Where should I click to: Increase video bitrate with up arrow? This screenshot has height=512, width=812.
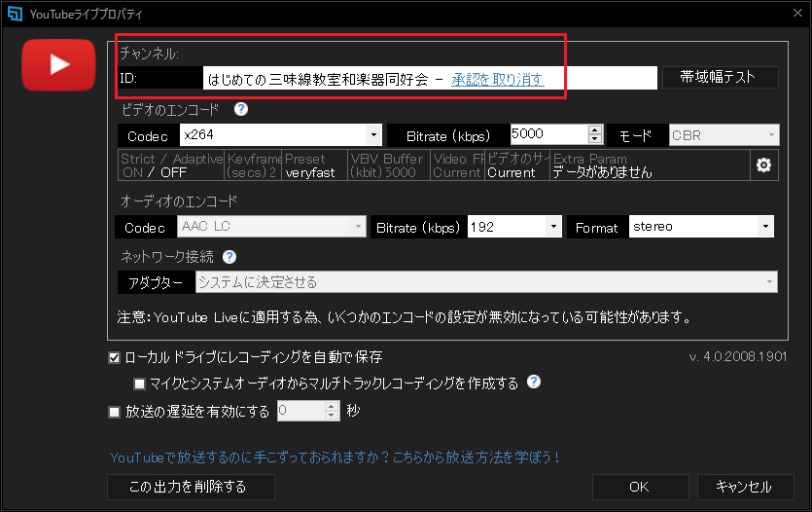click(595, 129)
